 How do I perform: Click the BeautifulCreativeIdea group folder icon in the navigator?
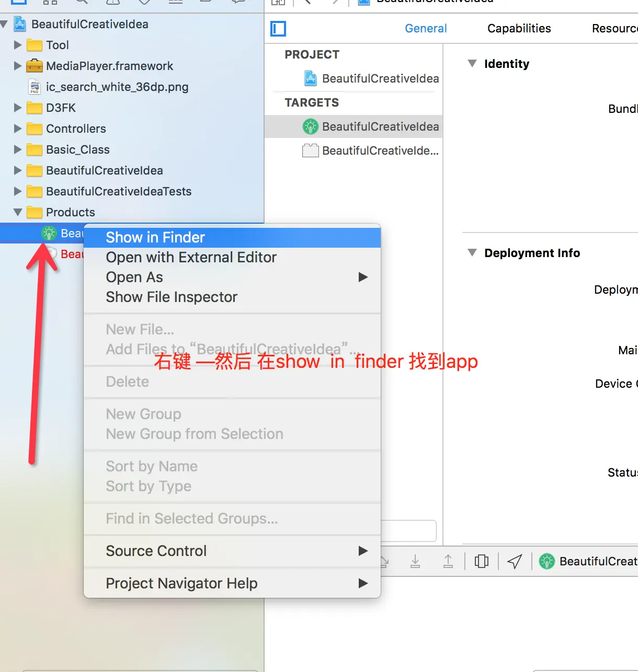pos(35,170)
